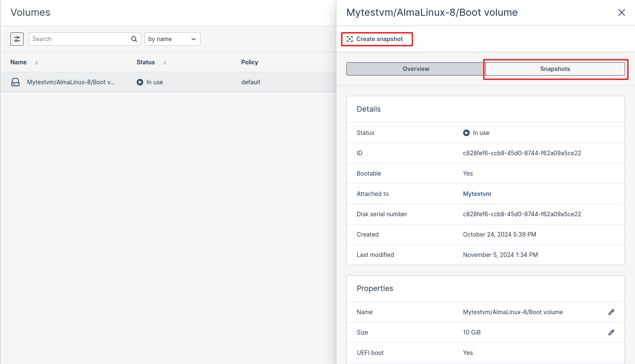Viewport: 635px width, 364px height.
Task: Click the Create snapshot button
Action: pyautogui.click(x=376, y=39)
